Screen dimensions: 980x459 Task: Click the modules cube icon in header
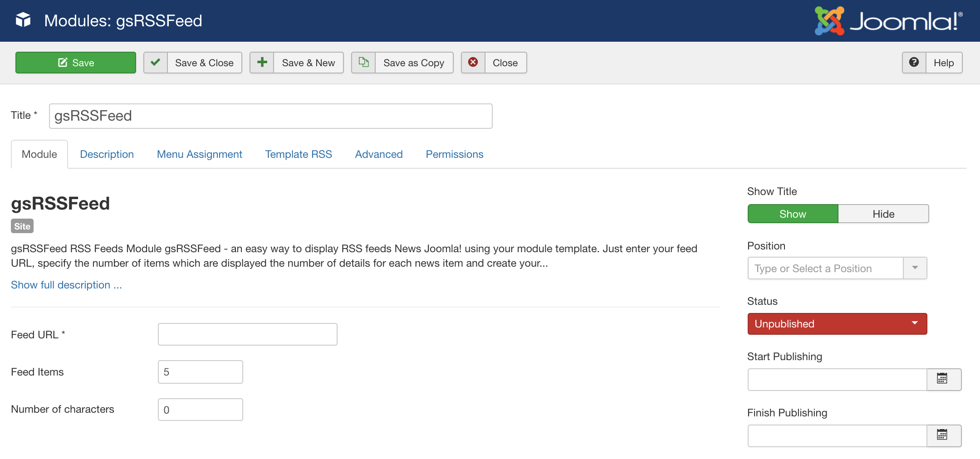pos(23,20)
